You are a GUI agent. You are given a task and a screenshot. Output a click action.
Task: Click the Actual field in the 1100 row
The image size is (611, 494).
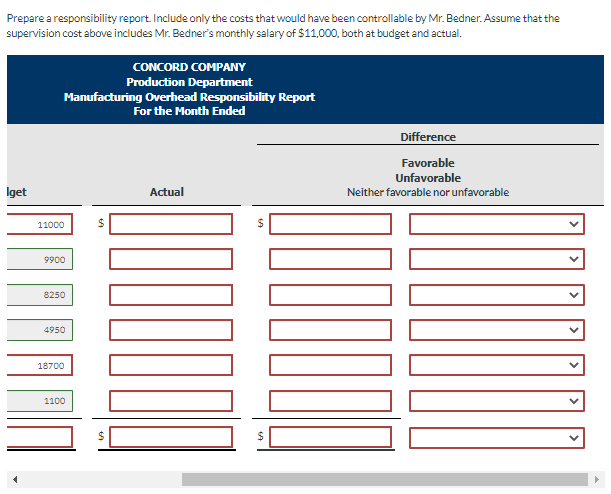click(x=171, y=401)
